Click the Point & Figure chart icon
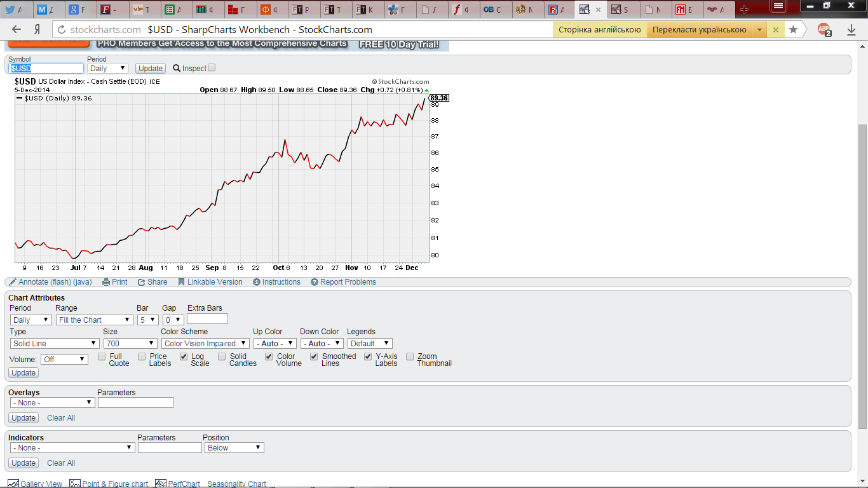 [75, 484]
